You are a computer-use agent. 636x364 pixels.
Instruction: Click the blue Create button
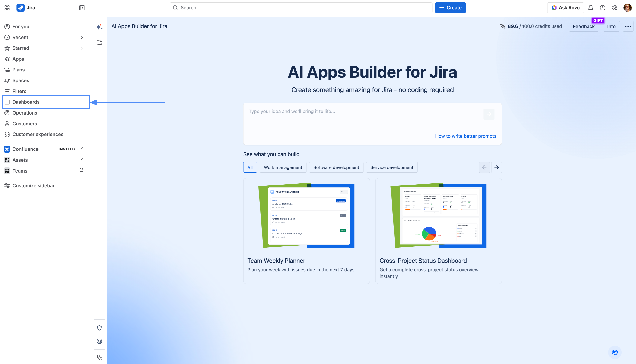pos(450,8)
